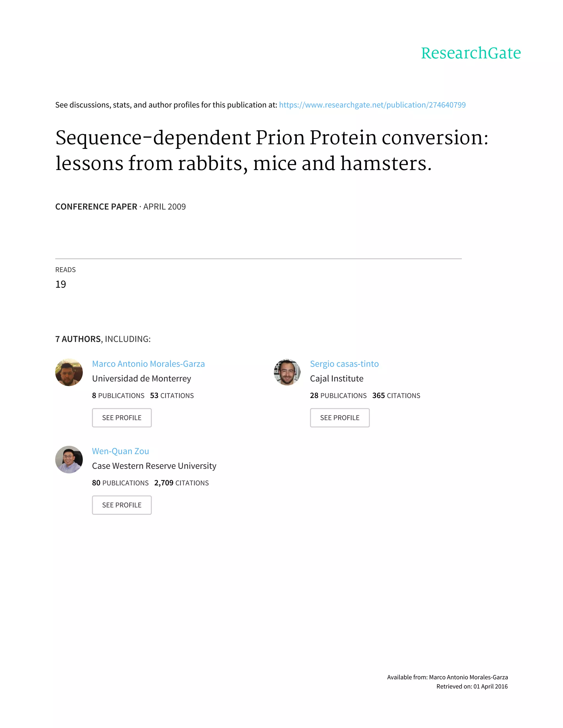Click the Universidad de Monterrey affiliation text
Image resolution: width=563 pixels, height=728 pixels.
pos(141,379)
